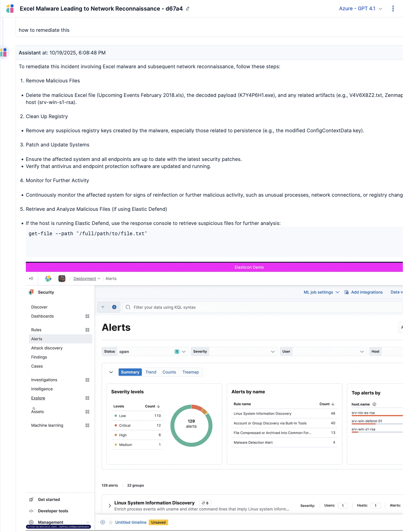
Task: Click the Elastic logo in the breadcrumb bar
Action: pyautogui.click(x=48, y=279)
